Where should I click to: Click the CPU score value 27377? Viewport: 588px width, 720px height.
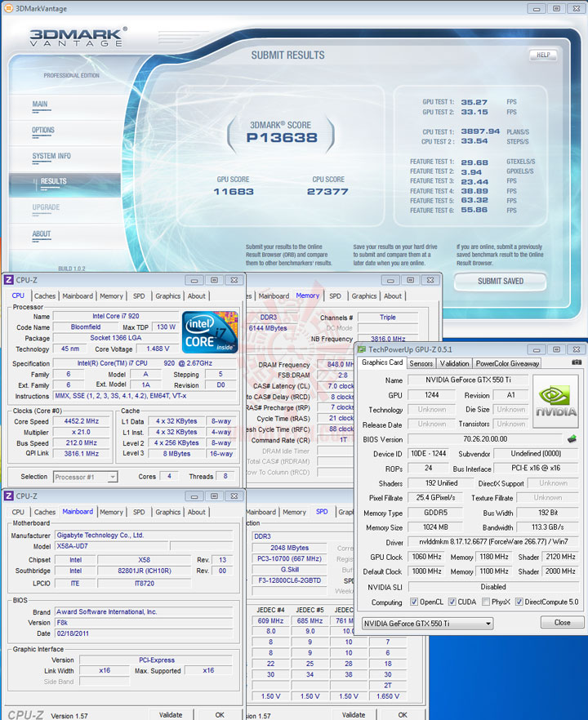click(327, 192)
